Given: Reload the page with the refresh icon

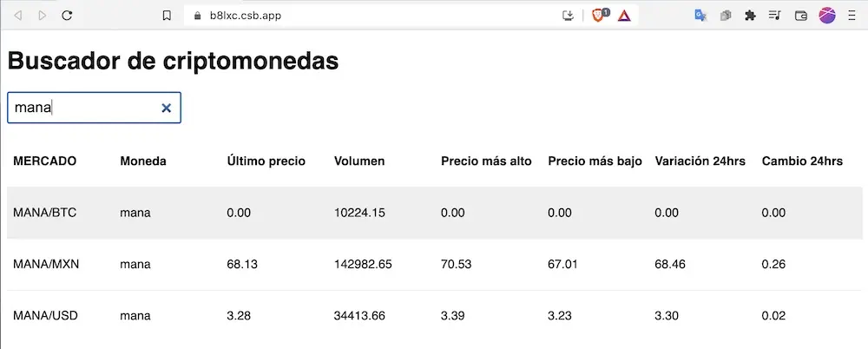Looking at the screenshot, I should pos(67,16).
